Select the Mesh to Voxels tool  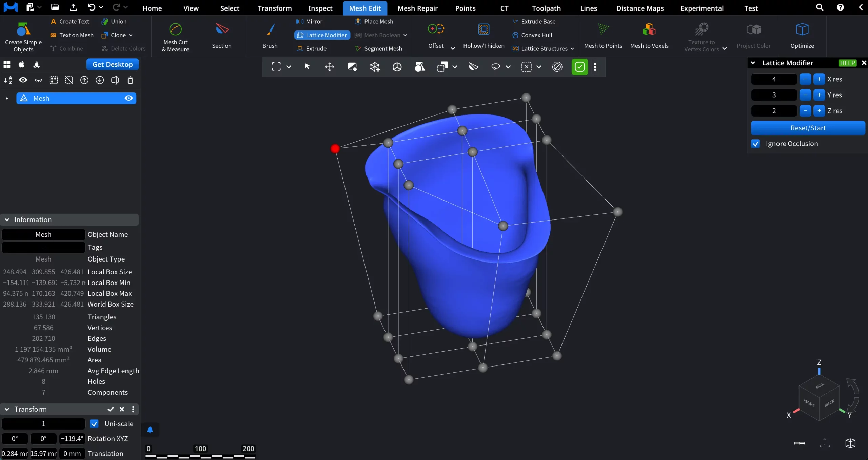(649, 36)
